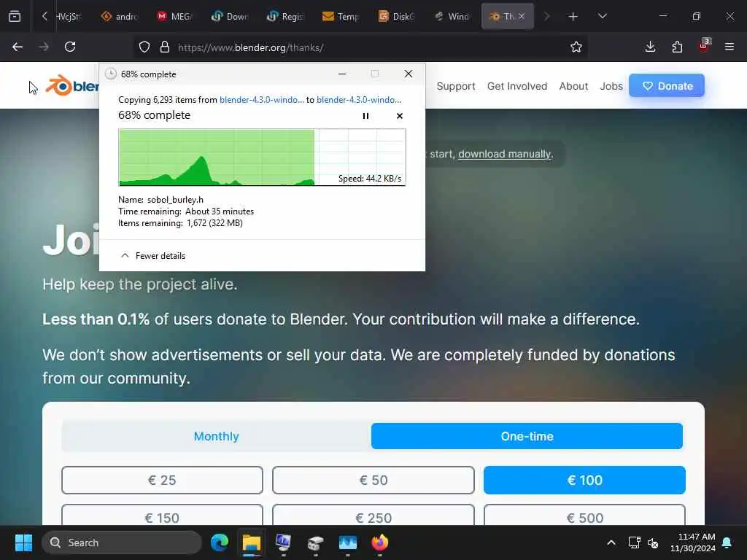Open Firefox from the taskbar
747x560 pixels.
[x=379, y=542]
